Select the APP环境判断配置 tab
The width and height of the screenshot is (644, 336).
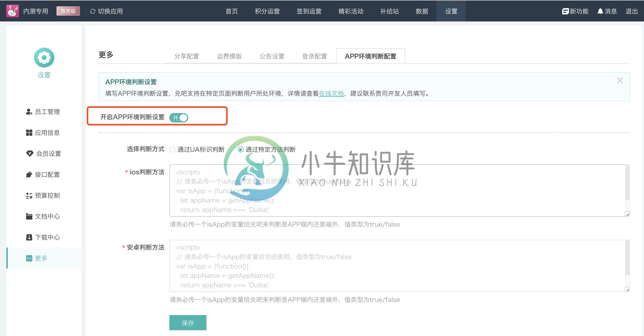pos(371,56)
